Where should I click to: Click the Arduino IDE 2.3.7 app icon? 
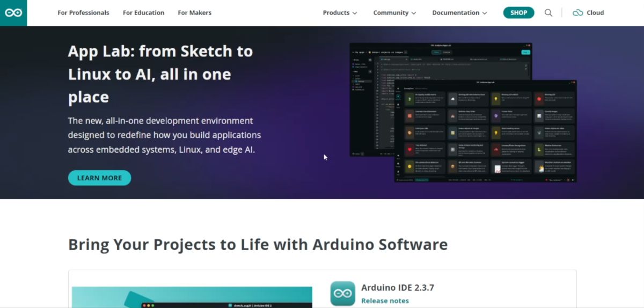342,294
